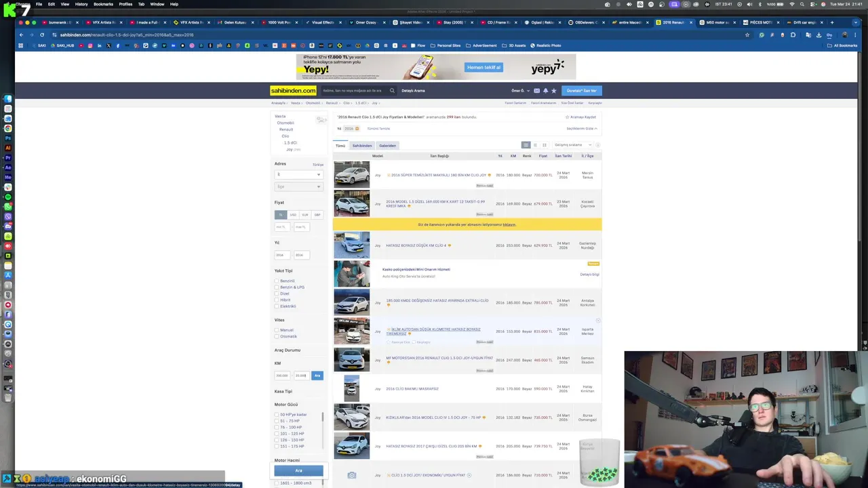868x488 pixels.
Task: Open the favorites star icon in header
Action: (554, 90)
